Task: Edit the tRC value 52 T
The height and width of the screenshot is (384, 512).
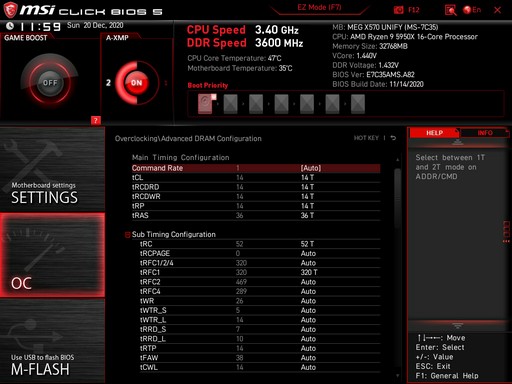Action: pyautogui.click(x=307, y=244)
